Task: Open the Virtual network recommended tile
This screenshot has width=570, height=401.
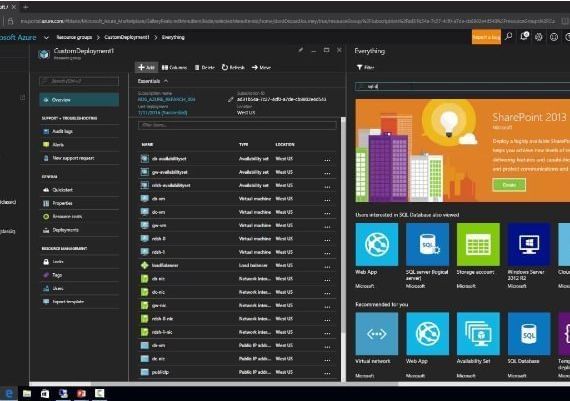Action: tap(377, 333)
